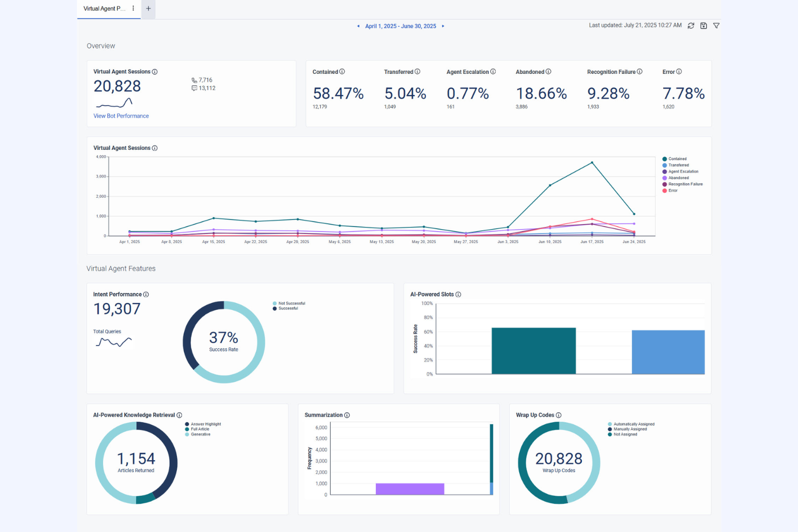798x532 pixels.
Task: Click the sessions sparkline under 20,828
Action: point(114,103)
